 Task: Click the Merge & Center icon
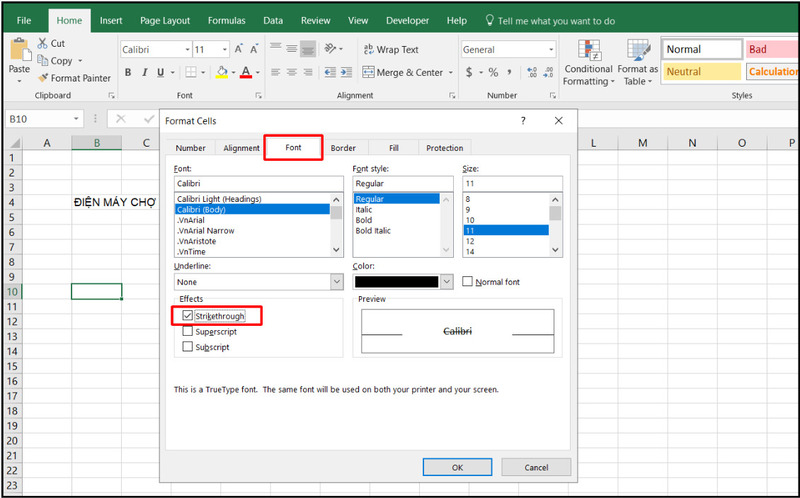click(368, 72)
